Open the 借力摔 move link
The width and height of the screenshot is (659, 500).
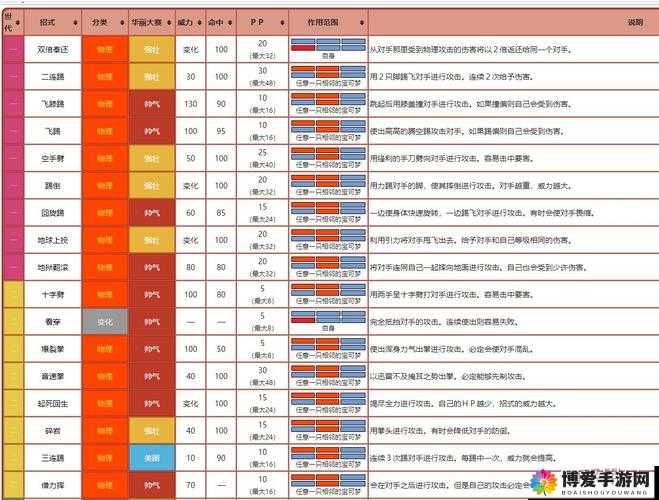53,485
